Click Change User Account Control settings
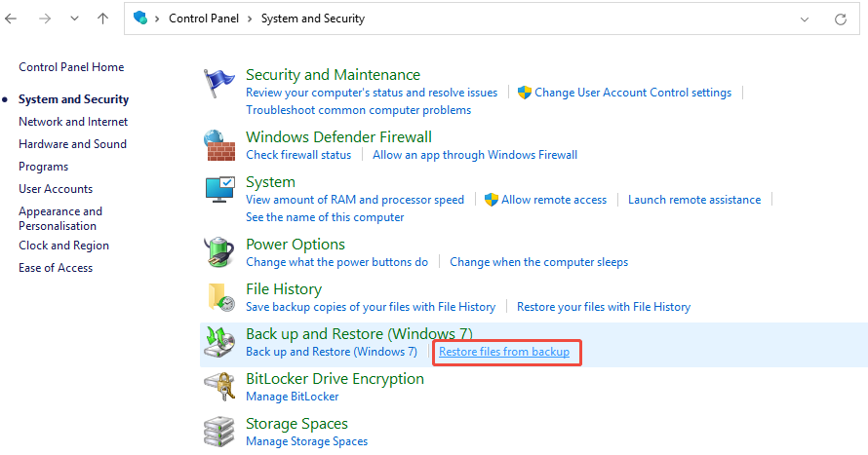 632,93
